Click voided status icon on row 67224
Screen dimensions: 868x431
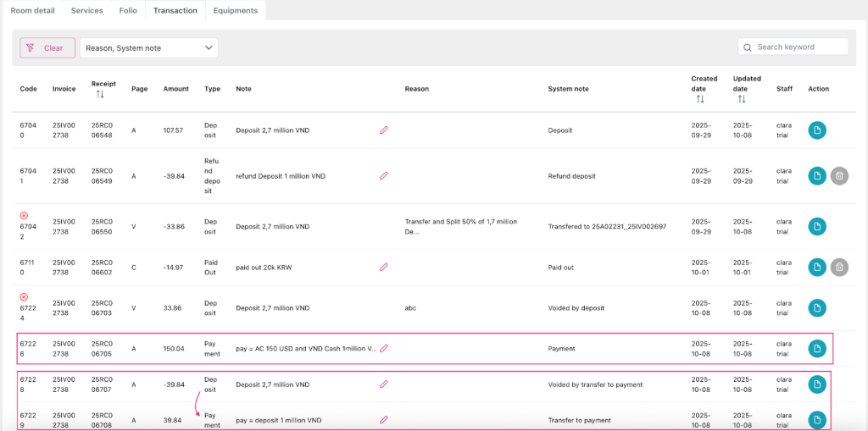click(x=24, y=297)
